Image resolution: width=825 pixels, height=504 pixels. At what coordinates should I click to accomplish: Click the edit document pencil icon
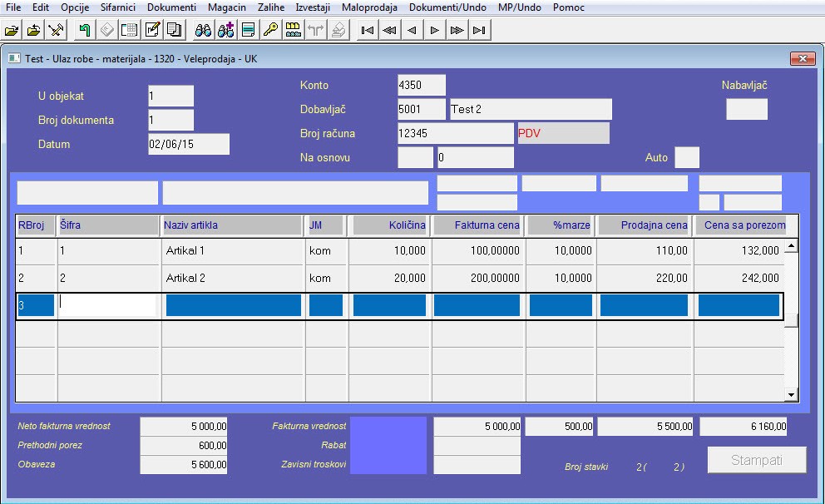click(x=151, y=30)
